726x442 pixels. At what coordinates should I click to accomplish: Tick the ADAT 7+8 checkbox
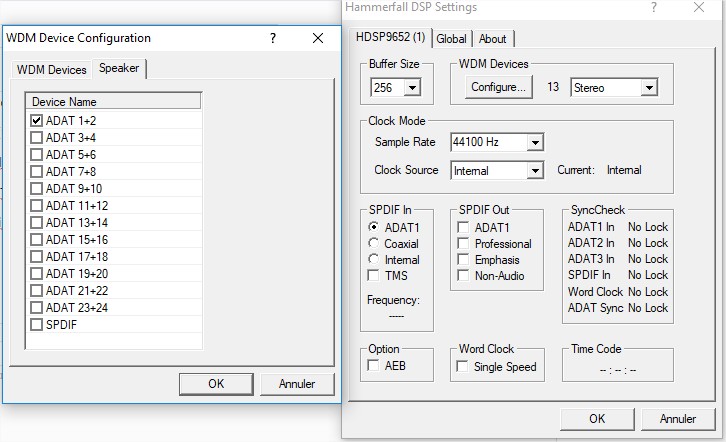(x=36, y=172)
